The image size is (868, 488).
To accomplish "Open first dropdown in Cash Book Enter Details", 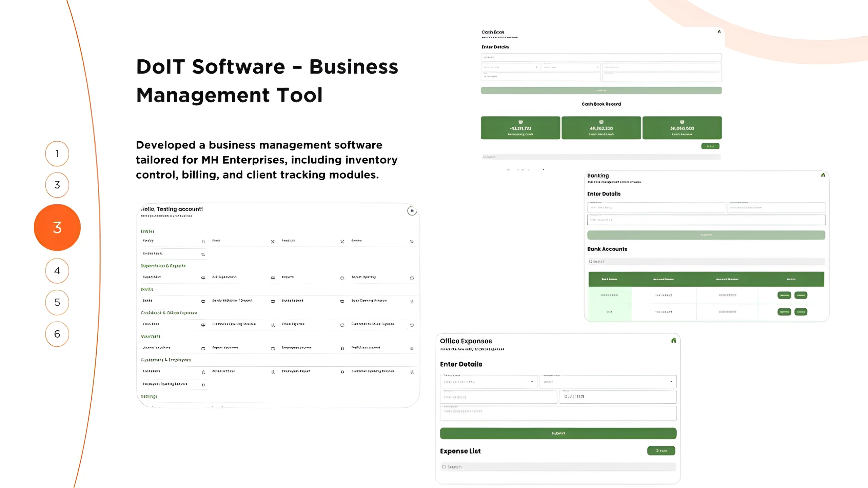I will click(x=511, y=67).
